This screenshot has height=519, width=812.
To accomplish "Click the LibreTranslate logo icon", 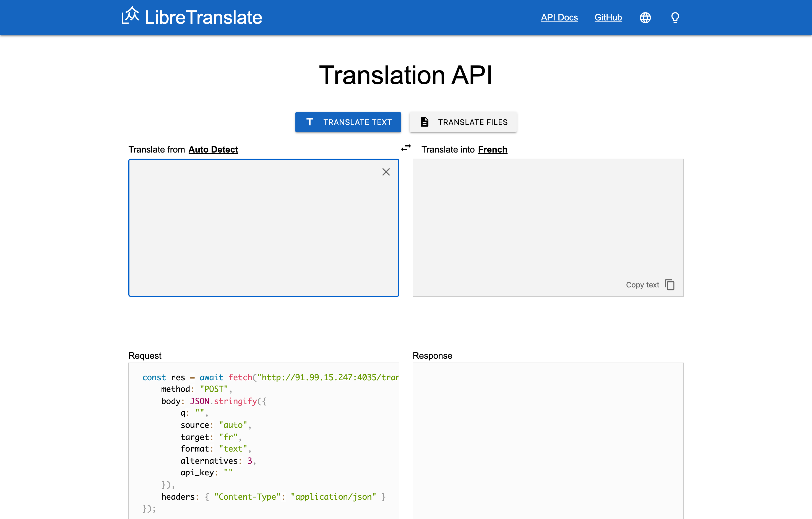I will 130,15.
